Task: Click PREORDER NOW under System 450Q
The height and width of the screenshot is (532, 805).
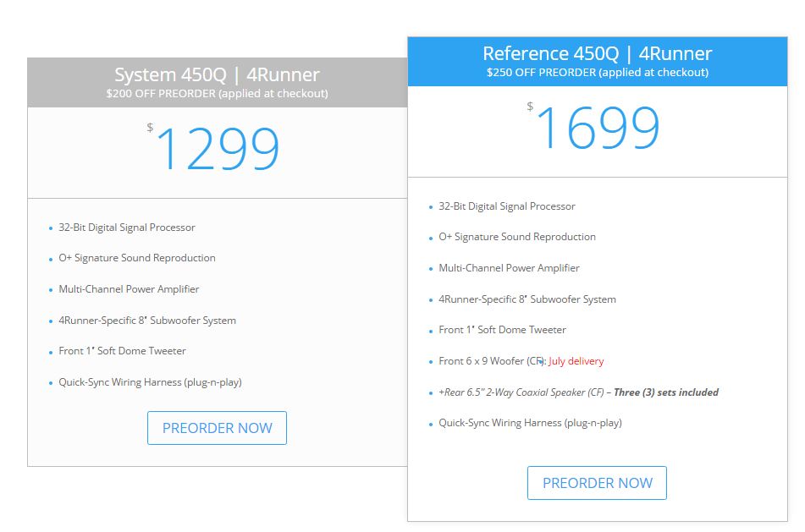Action: 217,428
